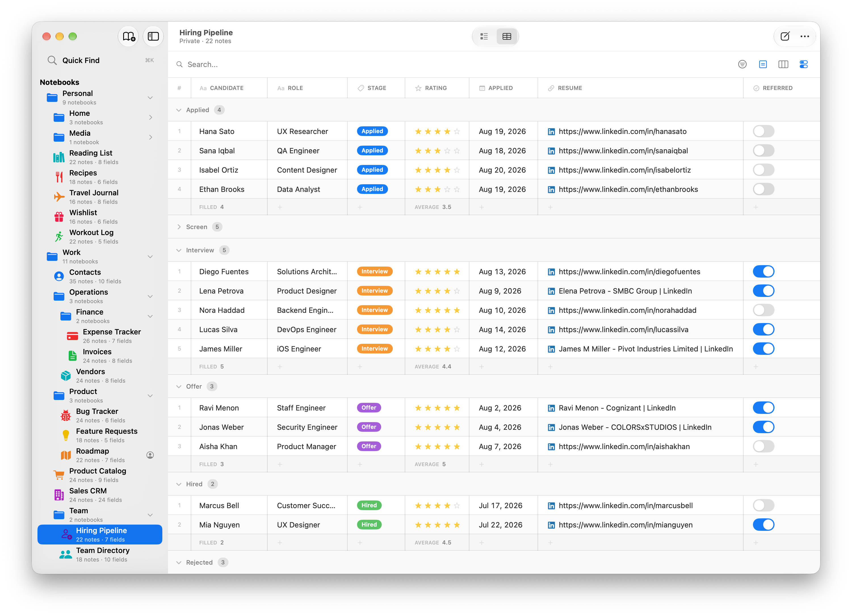Viewport: 852px width, 616px height.
Task: Enable Referred toggle for Hana Sato
Action: [763, 131]
